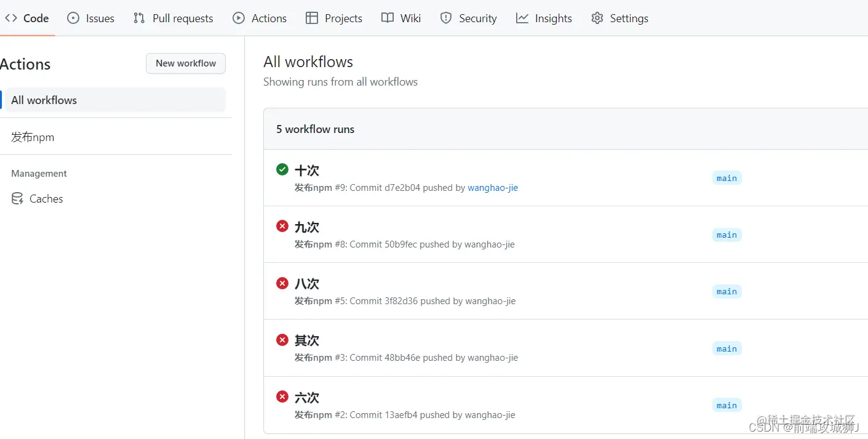The image size is (868, 439).
Task: Select the 发布npm workflow in sidebar
Action: point(33,137)
